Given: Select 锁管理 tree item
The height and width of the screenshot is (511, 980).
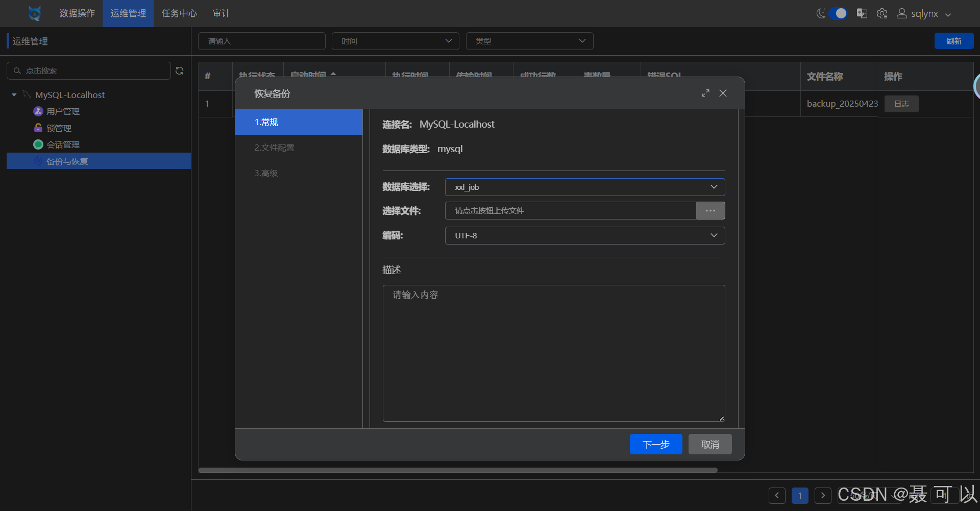Looking at the screenshot, I should 59,128.
